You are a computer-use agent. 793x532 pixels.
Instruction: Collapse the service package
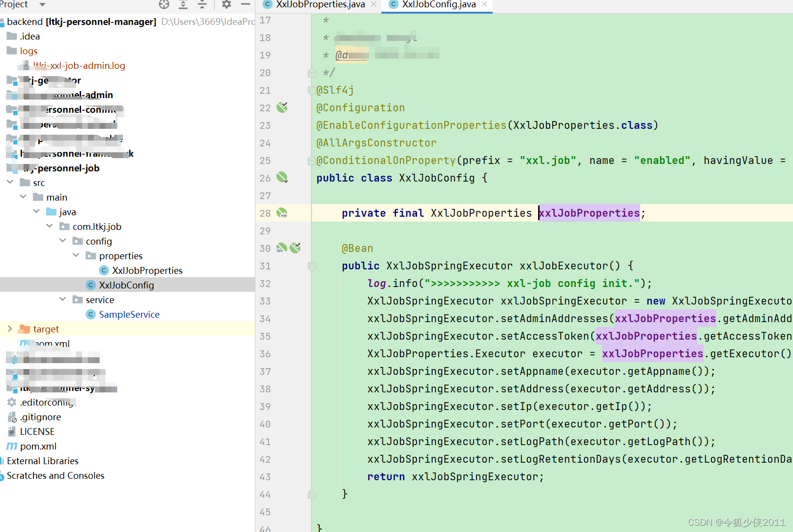point(63,299)
